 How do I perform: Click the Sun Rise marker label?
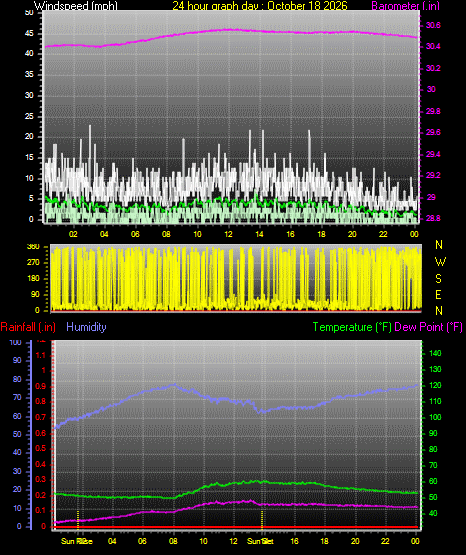point(76,541)
